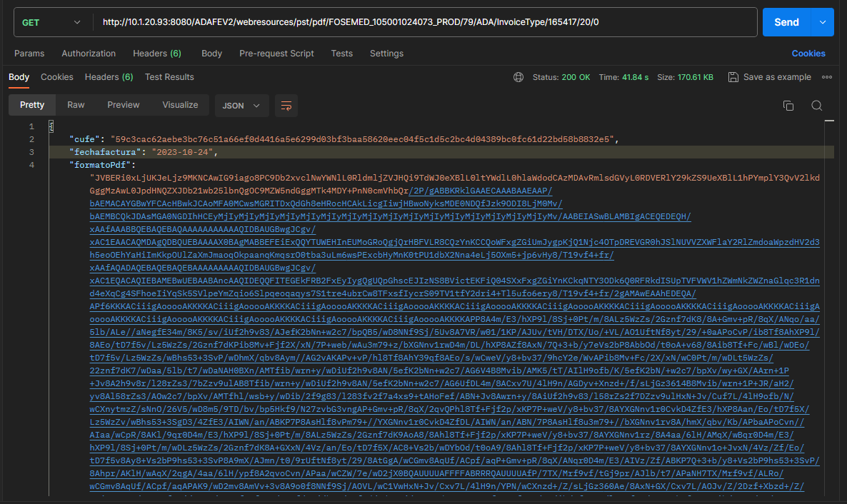The height and width of the screenshot is (504, 847).
Task: Click the save icon beside Save as example
Action: [733, 77]
